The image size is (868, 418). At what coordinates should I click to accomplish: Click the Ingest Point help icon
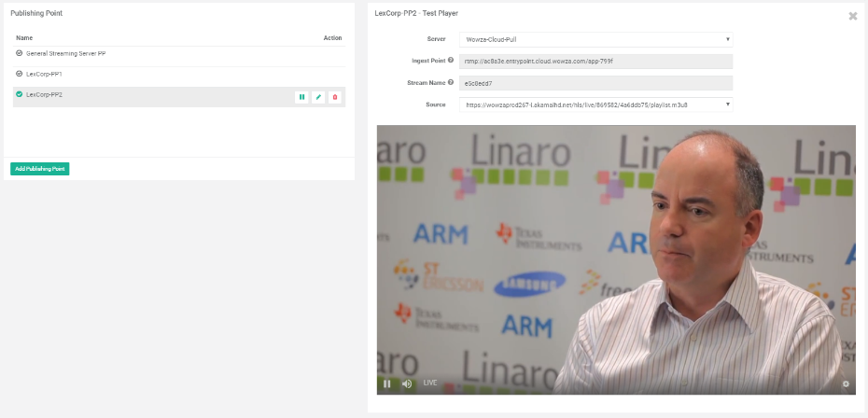[451, 61]
